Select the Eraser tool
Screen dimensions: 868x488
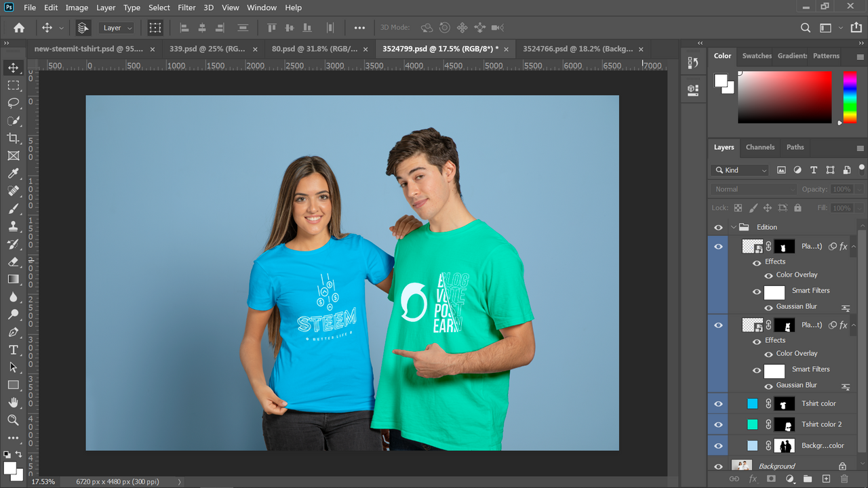pos(13,262)
